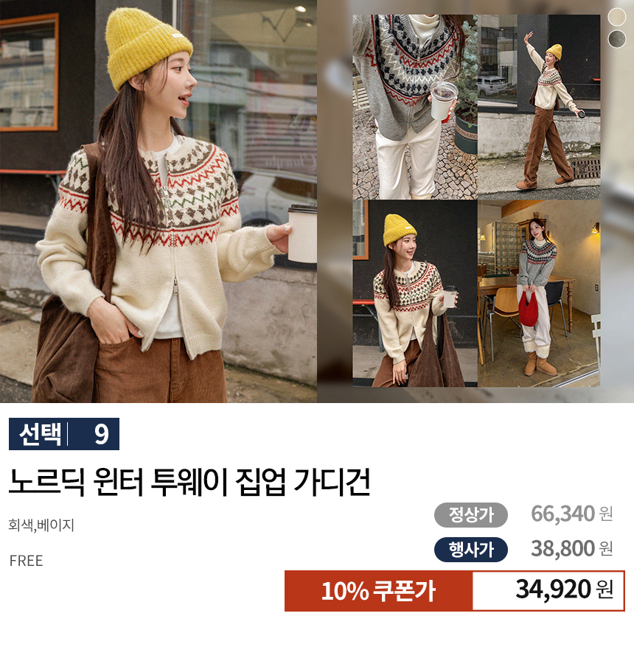Image resolution: width=634 pixels, height=672 pixels.
Task: Click the 66,340 원 regular price
Action: (572, 514)
